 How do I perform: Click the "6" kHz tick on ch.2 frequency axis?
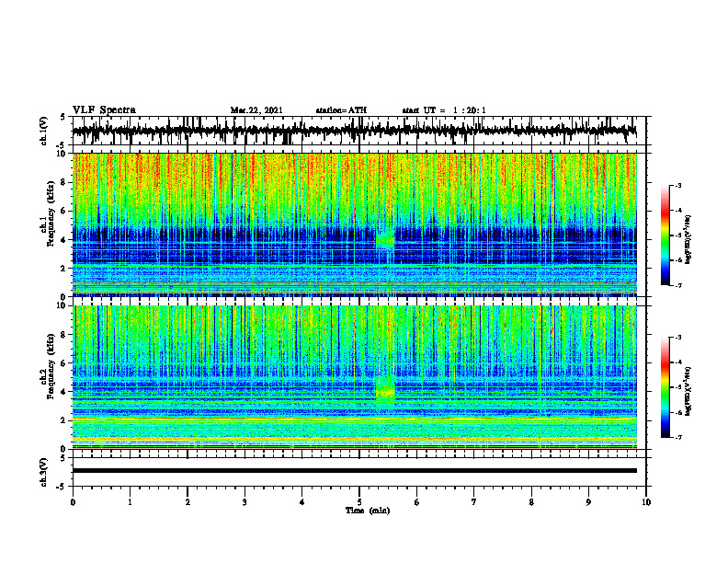click(x=64, y=363)
